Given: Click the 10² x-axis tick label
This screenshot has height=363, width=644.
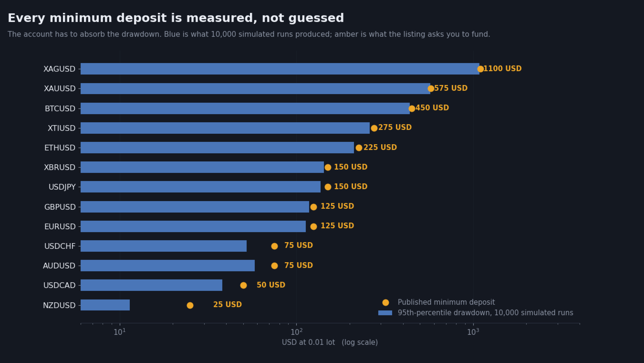Looking at the screenshot, I should 296,332.
